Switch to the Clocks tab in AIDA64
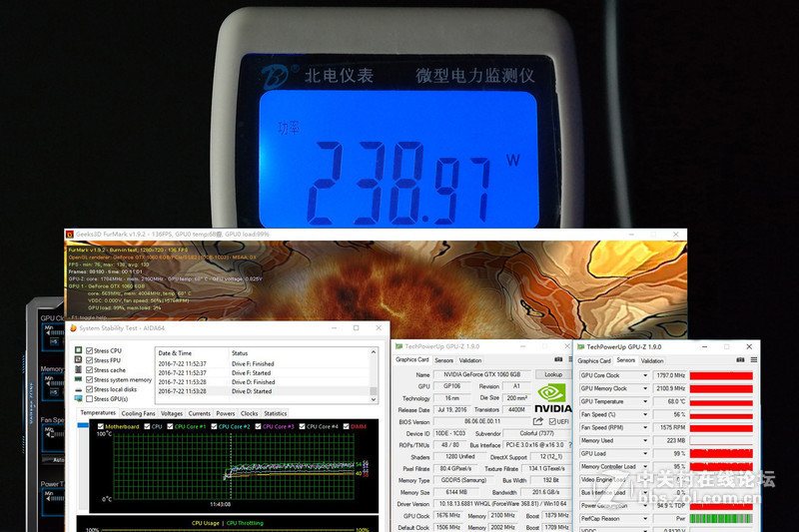799x532 pixels. point(249,413)
